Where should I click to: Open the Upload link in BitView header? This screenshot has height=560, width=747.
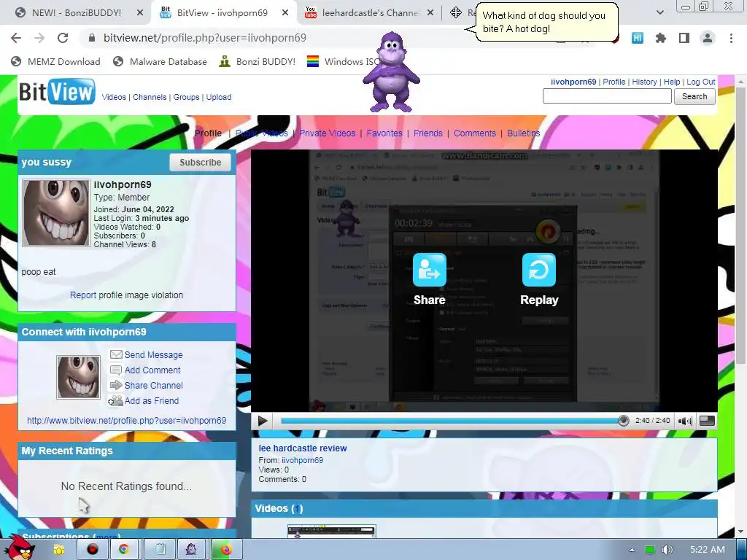219,97
